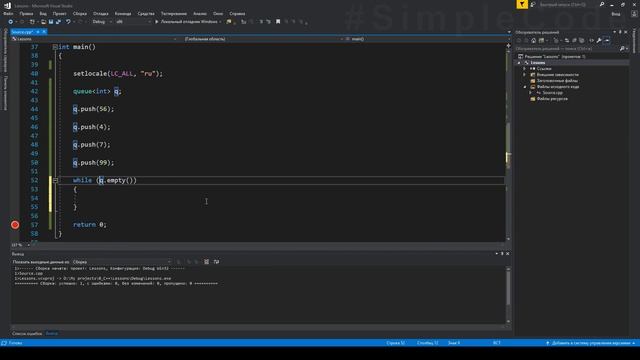The height and width of the screenshot is (360, 640).
Task: Click the Вход sign-in link
Action: (616, 14)
